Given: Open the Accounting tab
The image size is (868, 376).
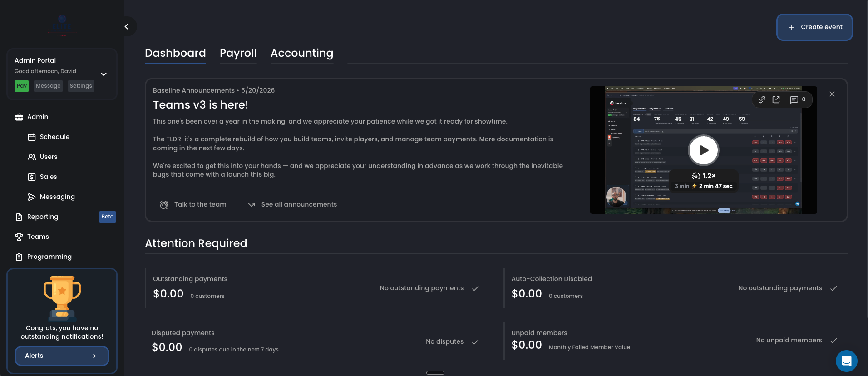Looking at the screenshot, I should (302, 53).
